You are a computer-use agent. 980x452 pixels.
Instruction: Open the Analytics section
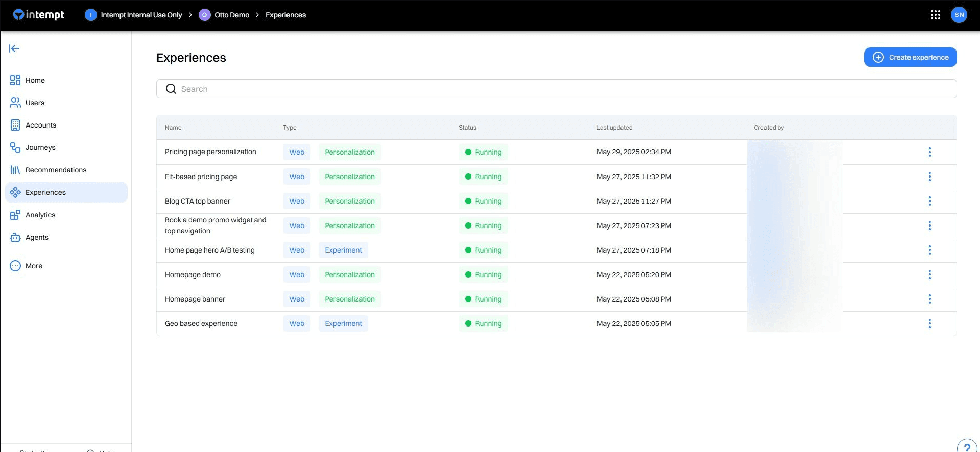coord(40,215)
